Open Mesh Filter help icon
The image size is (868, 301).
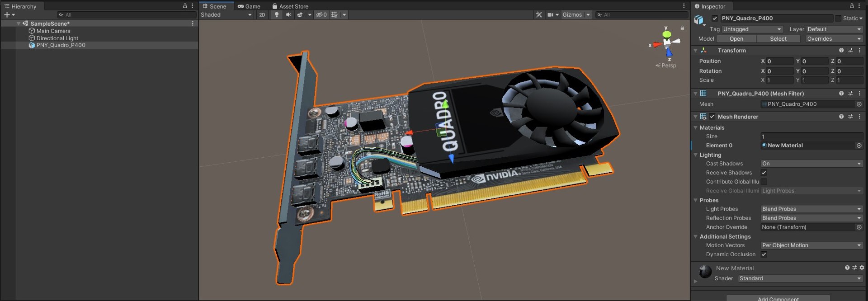[841, 94]
